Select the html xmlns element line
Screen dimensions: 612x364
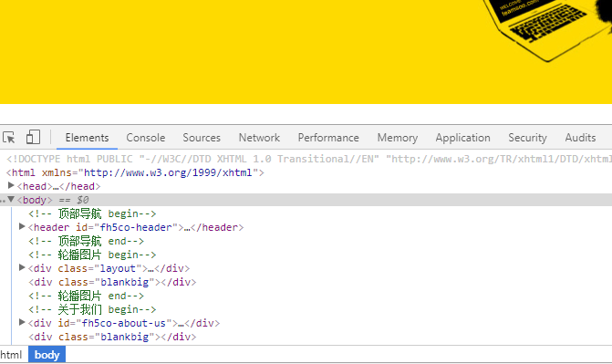(135, 172)
